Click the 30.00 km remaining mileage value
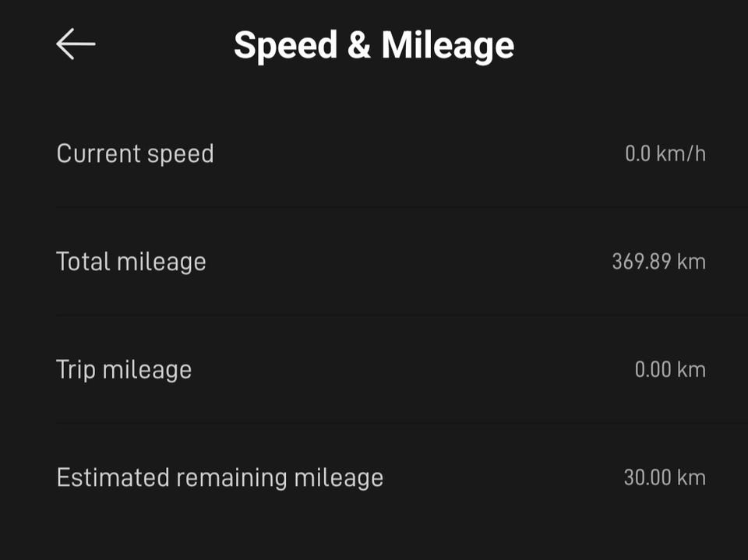The image size is (748, 560). coord(665,477)
